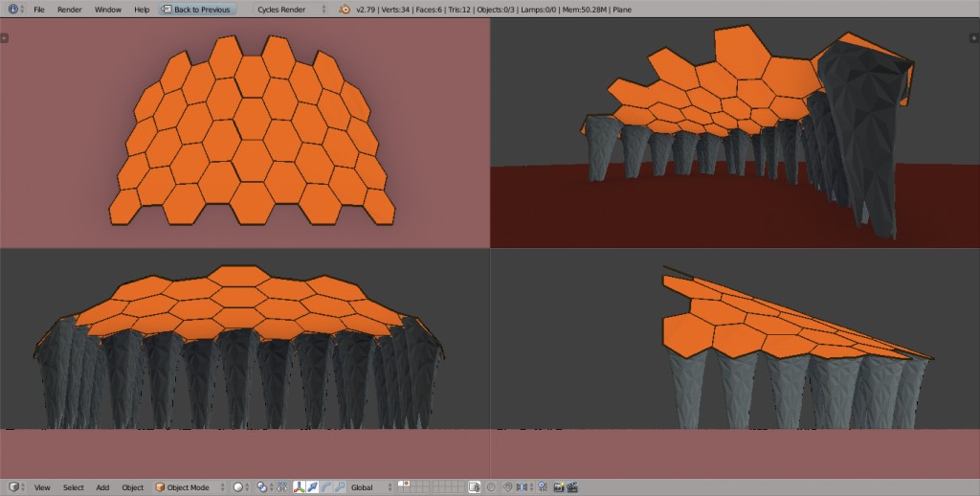Click the front view viewport with cones
Viewport: 980px width, 496px height.
point(244,364)
